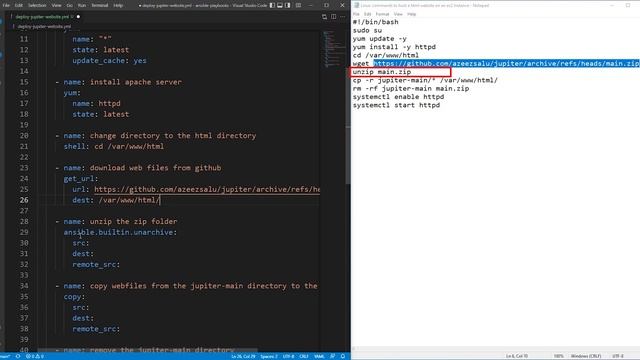This screenshot has width=640, height=360.
Task: Toggle the secondary side bar layout icon
Action: (288, 5)
